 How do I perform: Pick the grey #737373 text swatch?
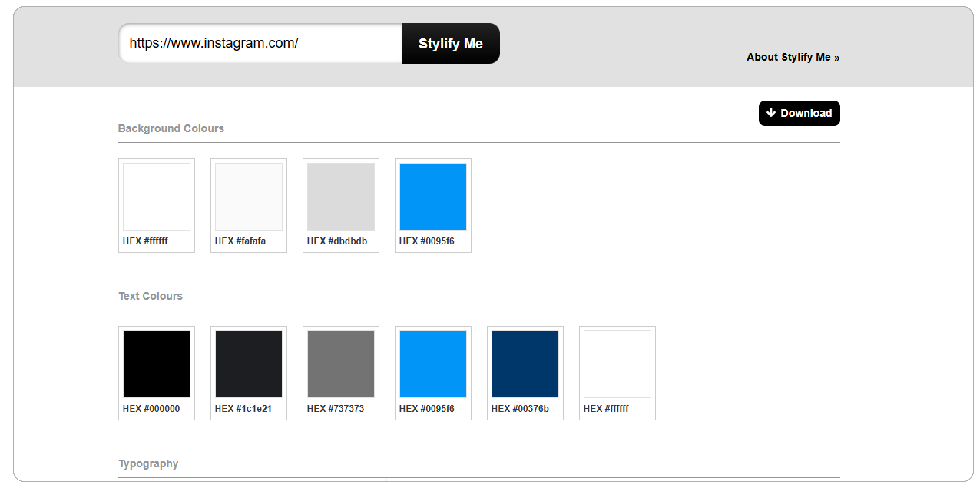(x=341, y=364)
